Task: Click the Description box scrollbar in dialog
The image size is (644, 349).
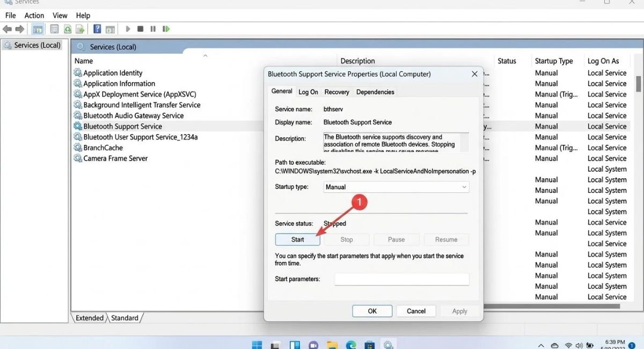Action: 464,142
